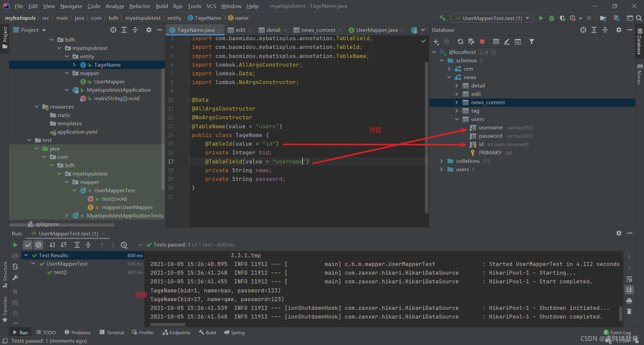Image resolution: width=644 pixels, height=345 pixels.
Task: Sort test results alphabetically icon
Action: 53,245
